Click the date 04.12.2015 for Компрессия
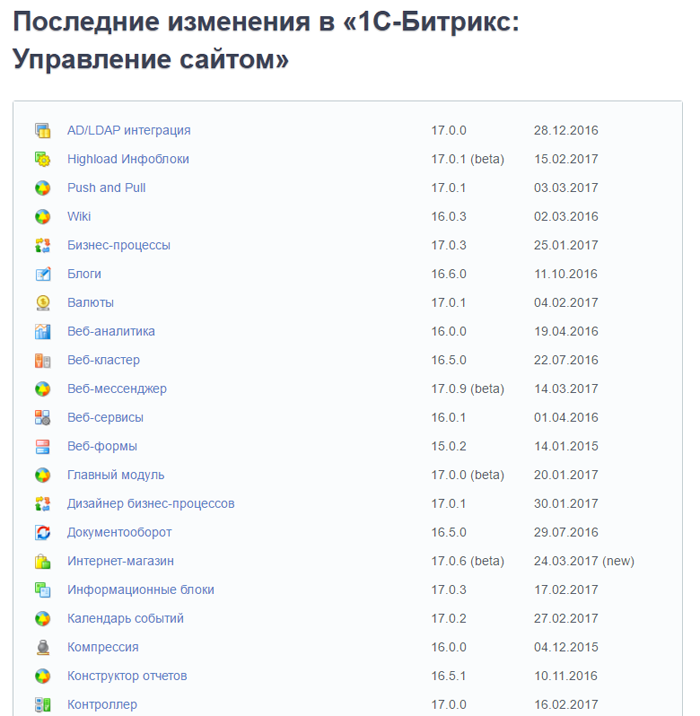The width and height of the screenshot is (700, 716). click(x=566, y=648)
